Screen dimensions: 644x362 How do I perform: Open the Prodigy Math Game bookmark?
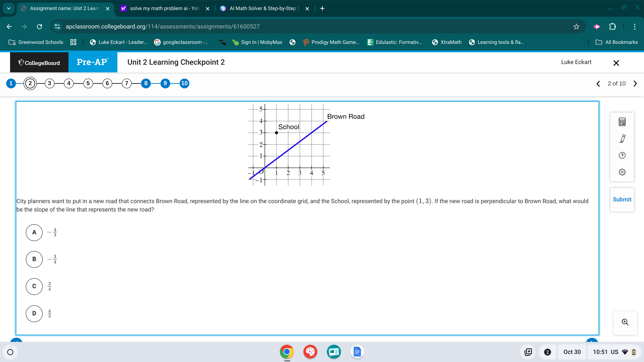331,42
